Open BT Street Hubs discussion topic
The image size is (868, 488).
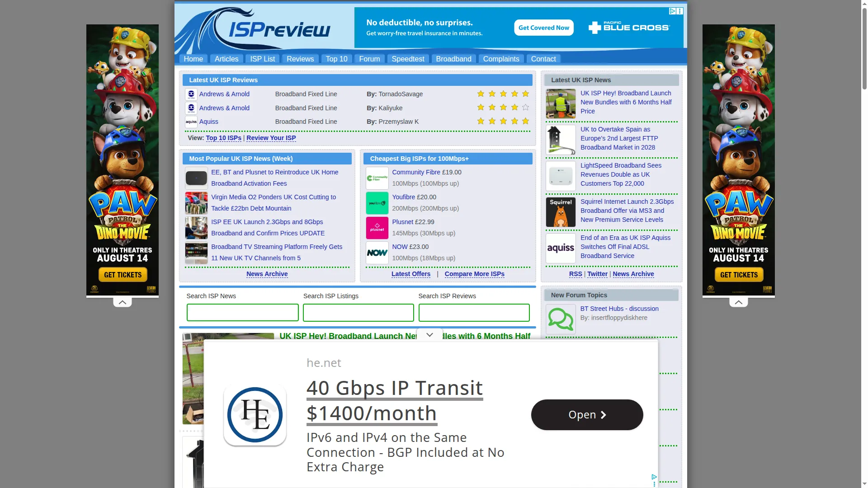(619, 309)
